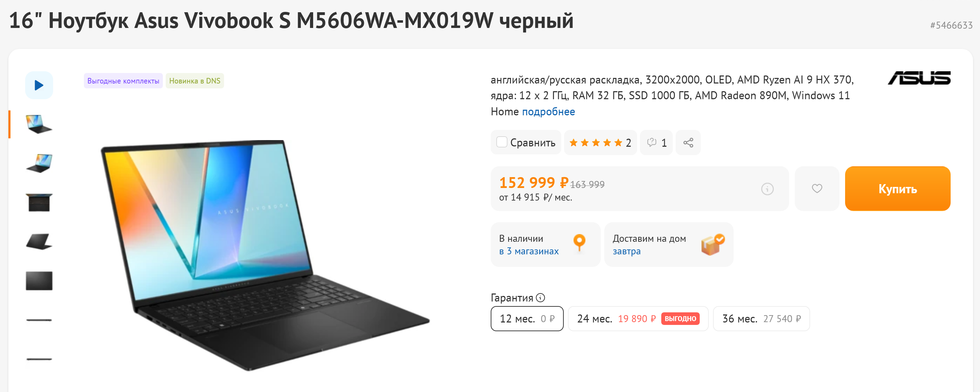The width and height of the screenshot is (980, 392).
Task: Choose the 36 мес. warranty option
Action: [761, 319]
